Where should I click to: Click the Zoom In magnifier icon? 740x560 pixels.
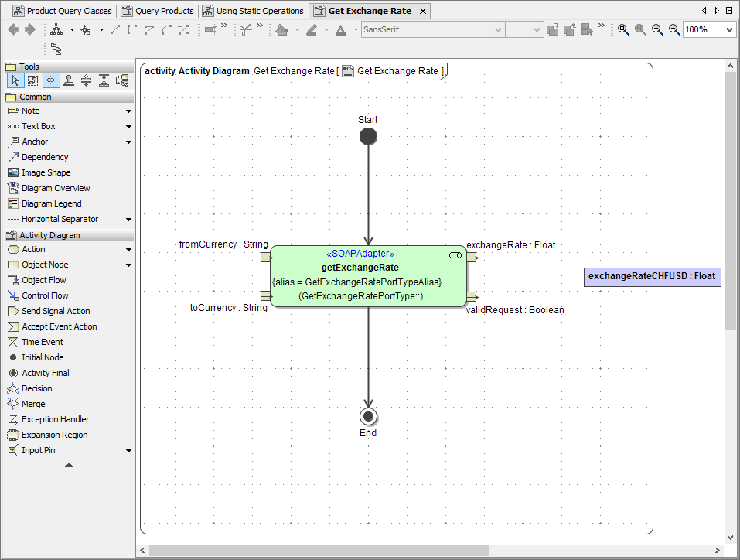(x=657, y=29)
